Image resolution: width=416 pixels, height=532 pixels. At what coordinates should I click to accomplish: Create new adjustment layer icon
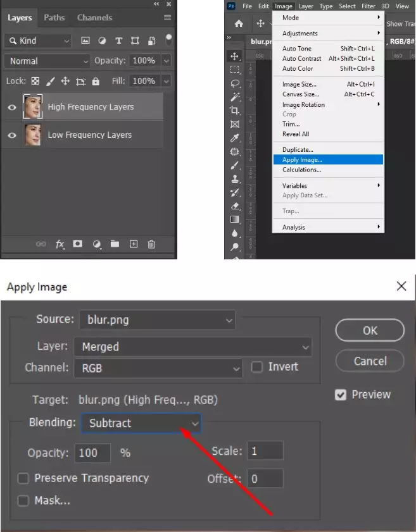[x=97, y=244]
